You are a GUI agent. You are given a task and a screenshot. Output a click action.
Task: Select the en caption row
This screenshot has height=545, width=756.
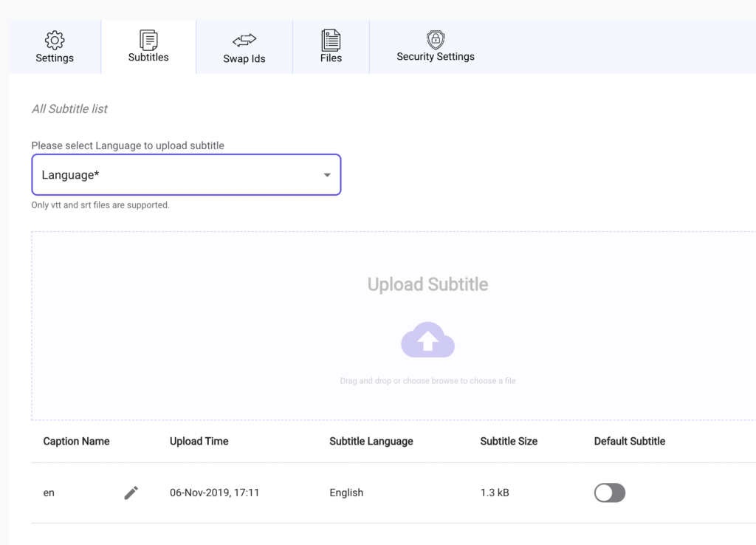49,493
